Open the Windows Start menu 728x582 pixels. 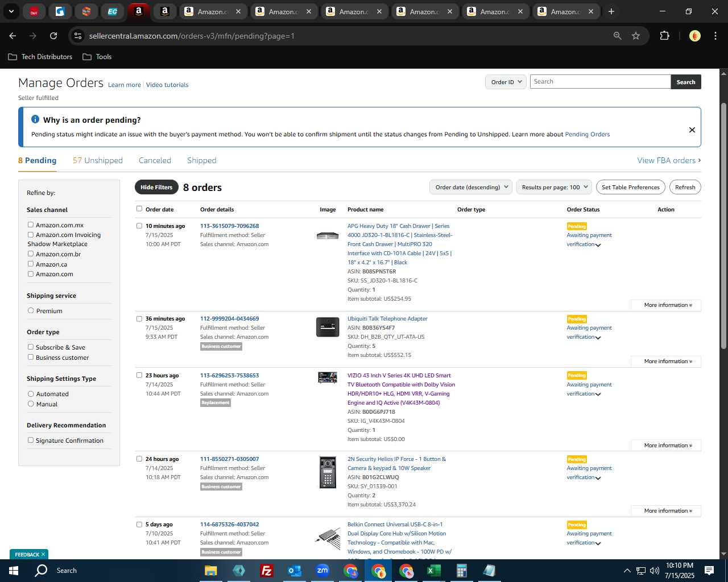pyautogui.click(x=13, y=571)
